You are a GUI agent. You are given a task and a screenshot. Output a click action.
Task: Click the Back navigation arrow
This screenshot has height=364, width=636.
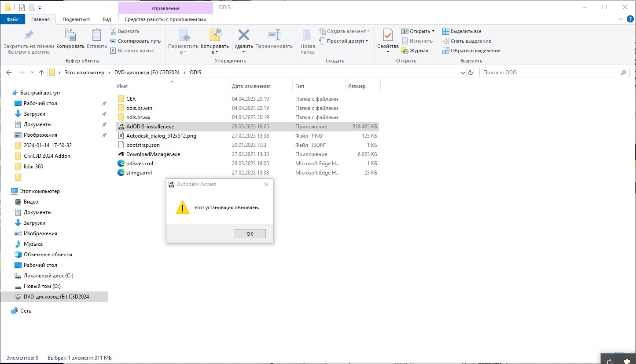click(x=9, y=73)
